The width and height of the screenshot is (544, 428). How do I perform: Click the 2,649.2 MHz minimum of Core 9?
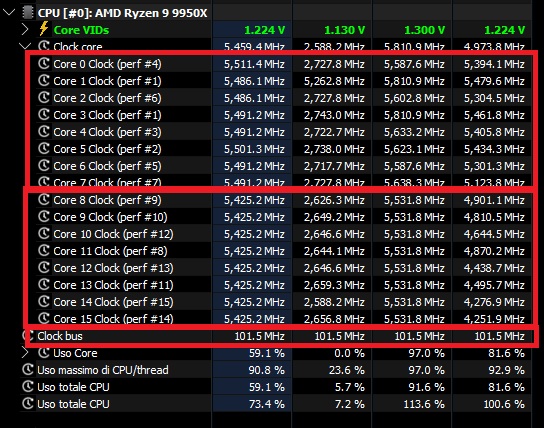[334, 217]
